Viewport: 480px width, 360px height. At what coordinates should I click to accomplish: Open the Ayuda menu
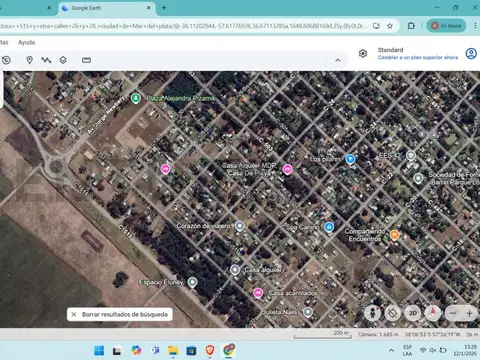(27, 42)
